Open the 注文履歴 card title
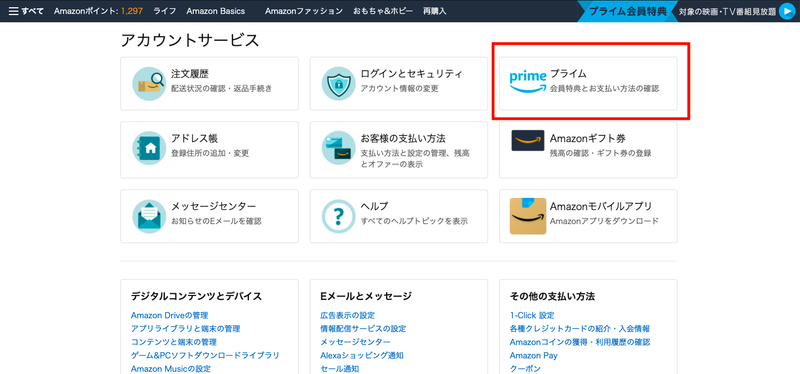 point(190,74)
